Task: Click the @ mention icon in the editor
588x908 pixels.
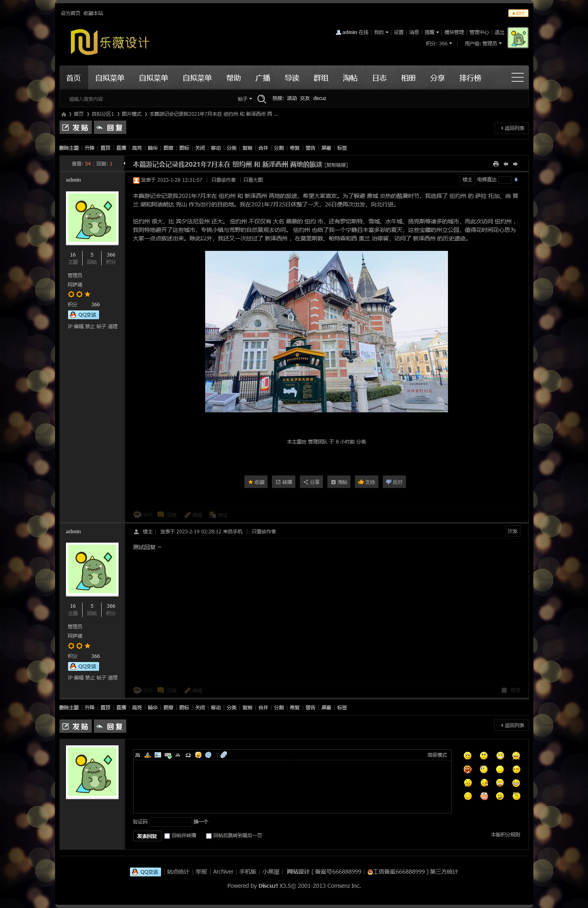Action: pyautogui.click(x=208, y=755)
